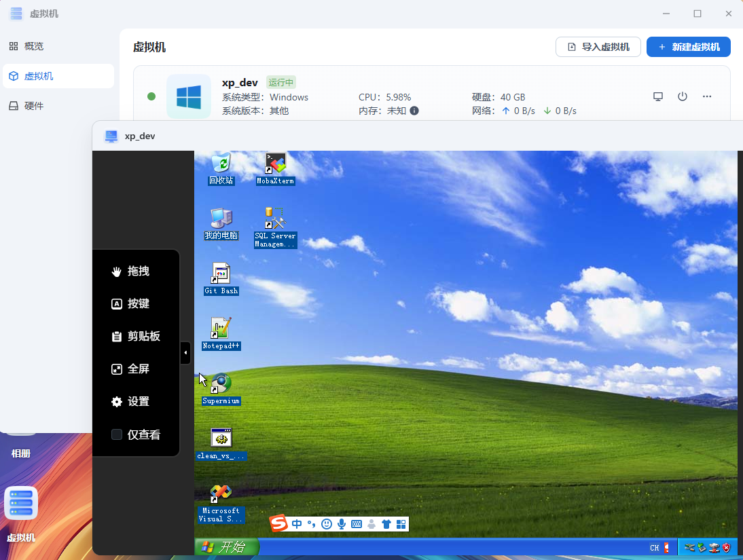Toggle Sogou punctuation mode

pyautogui.click(x=311, y=524)
